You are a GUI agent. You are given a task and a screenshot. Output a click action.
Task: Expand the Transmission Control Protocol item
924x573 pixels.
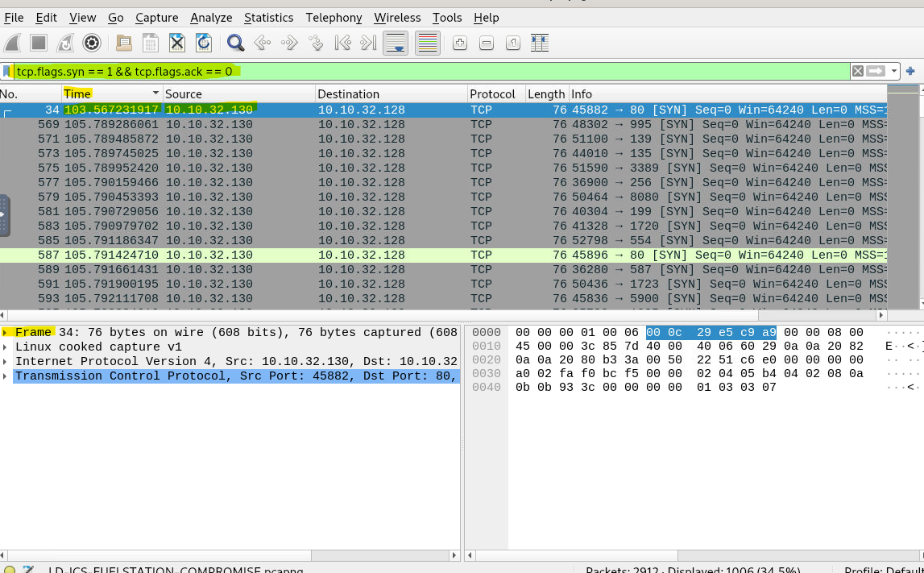pos(6,376)
